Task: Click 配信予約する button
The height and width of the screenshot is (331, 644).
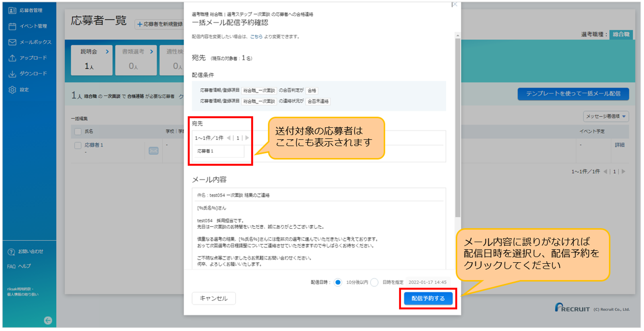Action: pos(428,298)
